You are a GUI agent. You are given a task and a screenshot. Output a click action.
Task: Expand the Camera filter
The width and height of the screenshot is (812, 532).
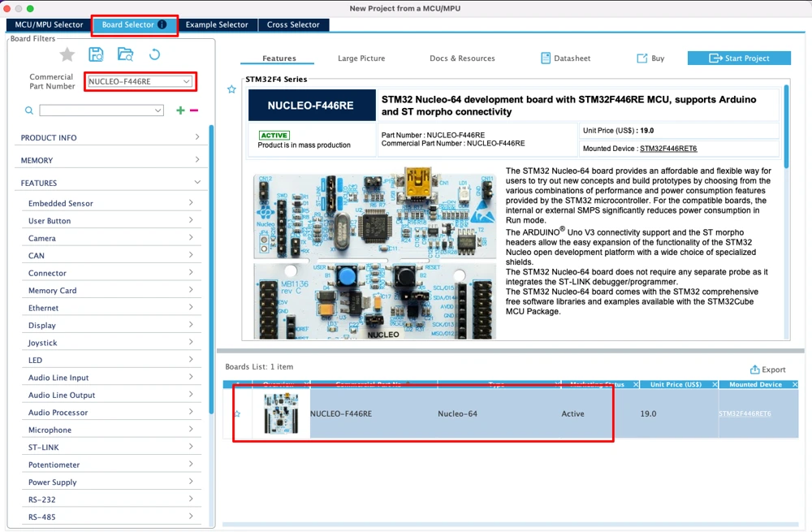click(x=111, y=238)
